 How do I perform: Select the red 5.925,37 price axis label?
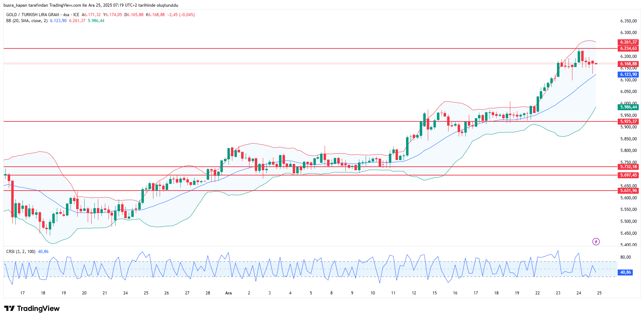pos(628,121)
